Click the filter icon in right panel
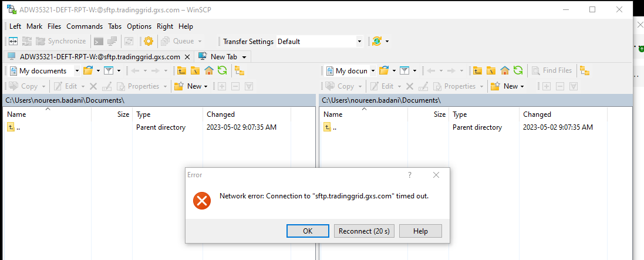This screenshot has height=260, width=644. [x=404, y=71]
